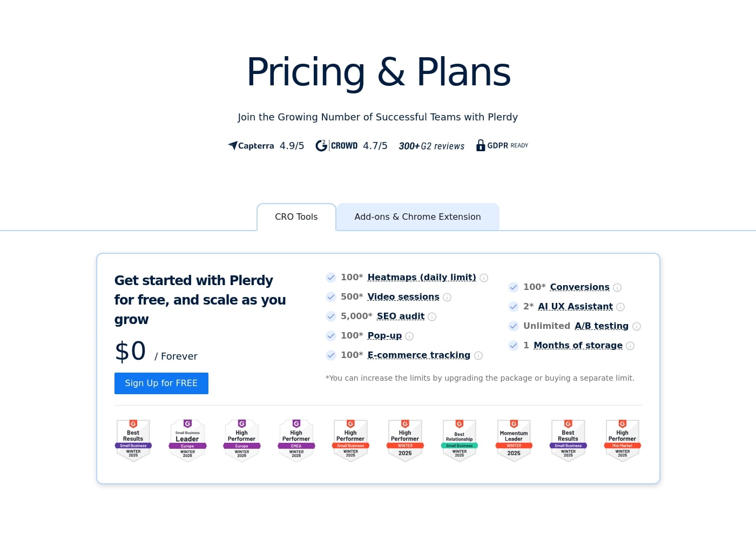
Task: Click the Sign Up for FREE button
Action: tap(161, 383)
